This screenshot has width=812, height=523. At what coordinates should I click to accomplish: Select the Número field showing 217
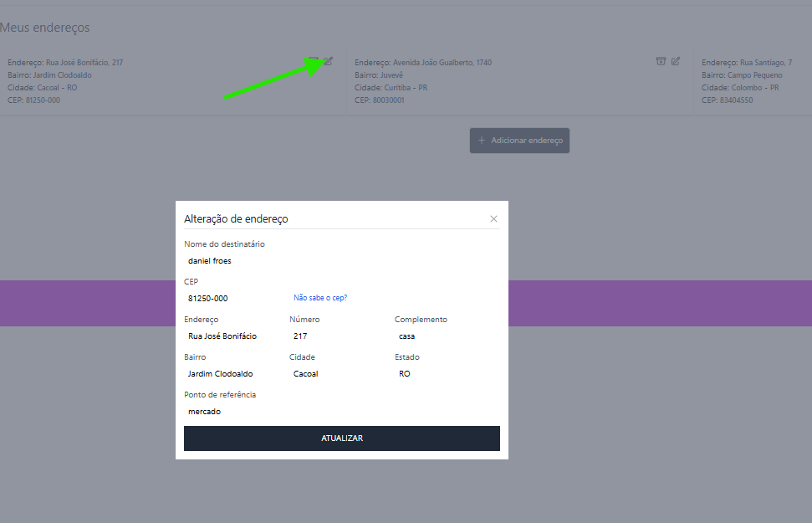tap(340, 336)
